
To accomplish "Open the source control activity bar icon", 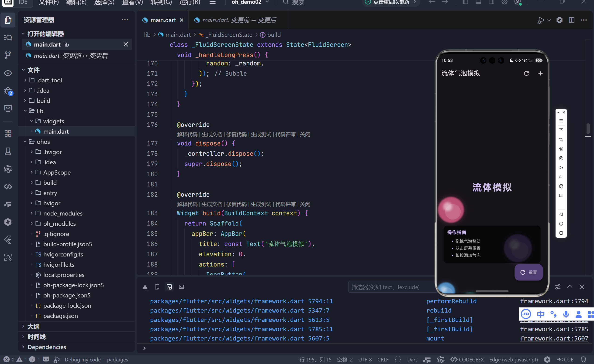I will click(8, 55).
